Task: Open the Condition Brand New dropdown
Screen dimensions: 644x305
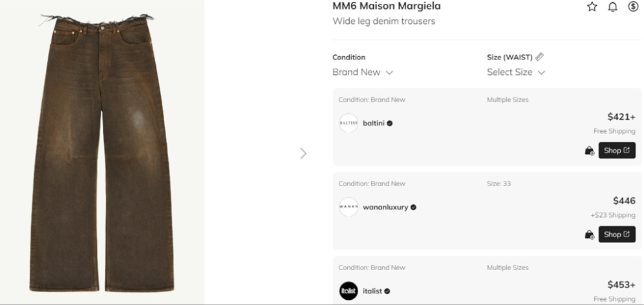Action: click(x=363, y=72)
